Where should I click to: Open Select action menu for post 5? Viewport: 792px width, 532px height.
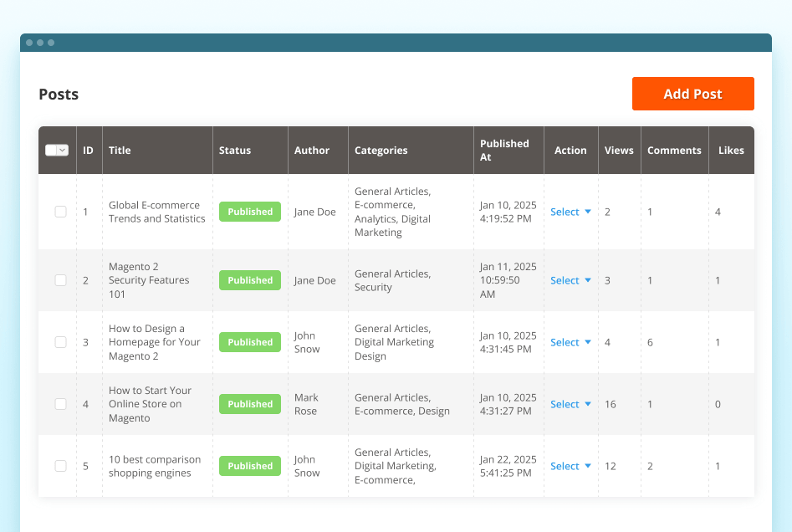point(570,466)
